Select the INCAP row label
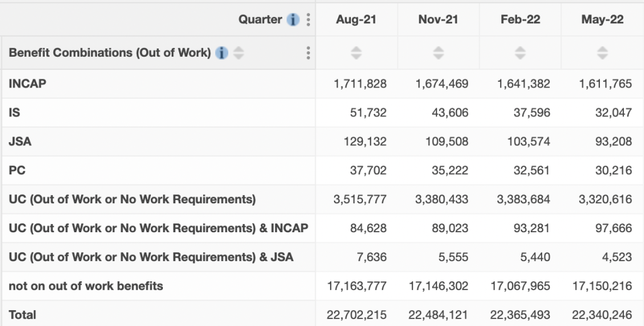 (x=28, y=84)
